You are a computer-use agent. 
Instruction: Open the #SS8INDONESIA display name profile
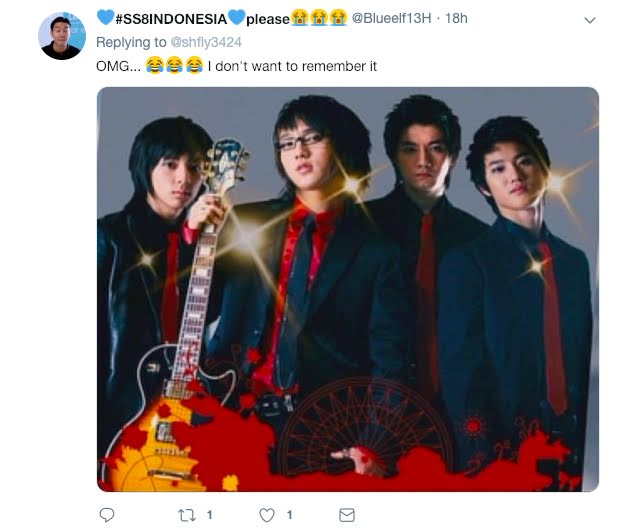[222, 19]
